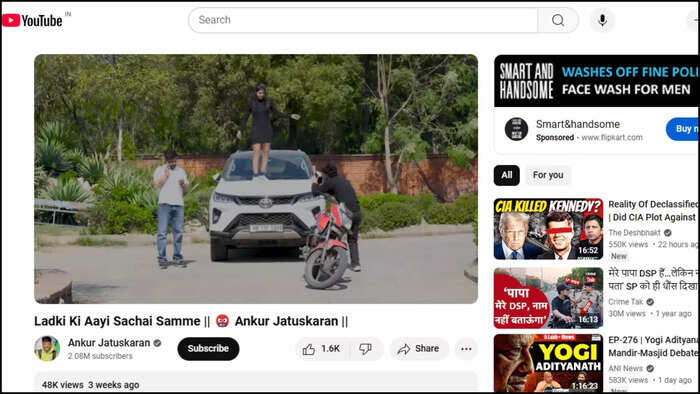
Task: Click the video player to pause
Action: [x=256, y=179]
